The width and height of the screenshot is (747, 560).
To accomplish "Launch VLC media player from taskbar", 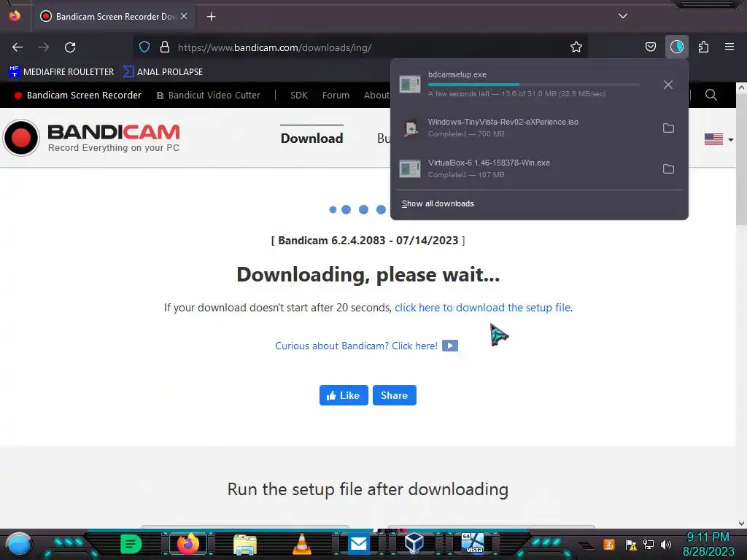I will 301,544.
